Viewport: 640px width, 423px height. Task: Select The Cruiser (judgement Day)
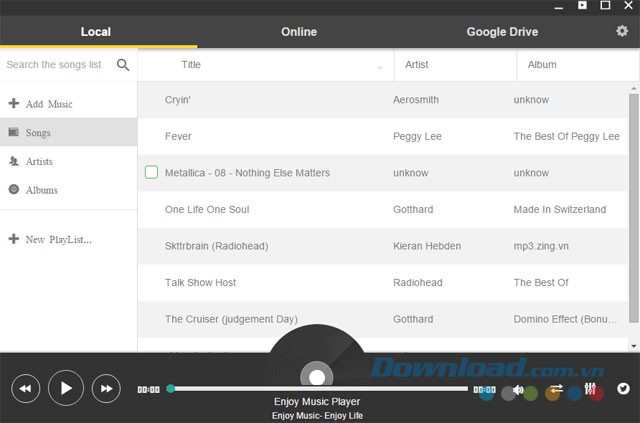pos(231,319)
